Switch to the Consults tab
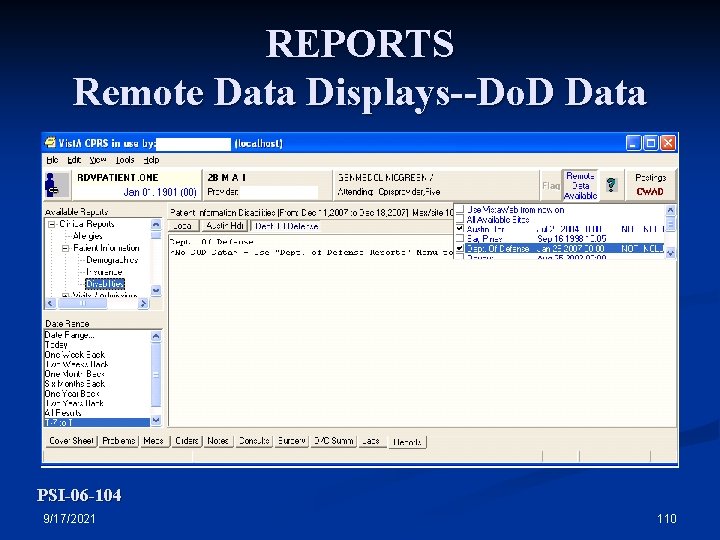Image resolution: width=720 pixels, height=540 pixels. (x=254, y=441)
